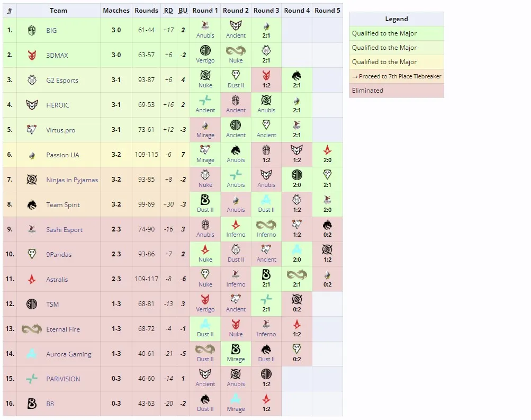Click Astralis' Round 4 opponent Eternal Fire icon
The height and width of the screenshot is (420, 531).
(296, 274)
